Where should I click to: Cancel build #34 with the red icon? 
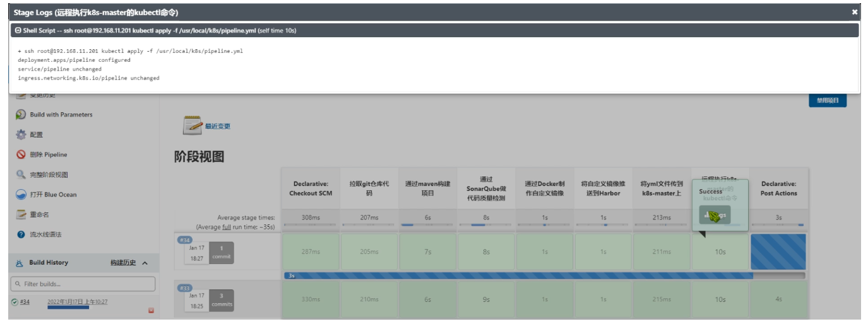coord(152,310)
